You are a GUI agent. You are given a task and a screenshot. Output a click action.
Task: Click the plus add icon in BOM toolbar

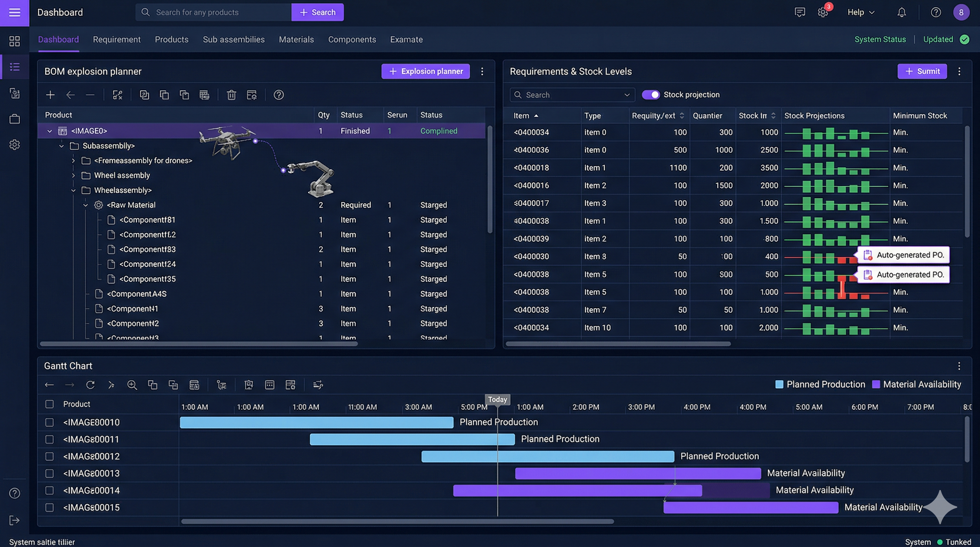(x=50, y=95)
